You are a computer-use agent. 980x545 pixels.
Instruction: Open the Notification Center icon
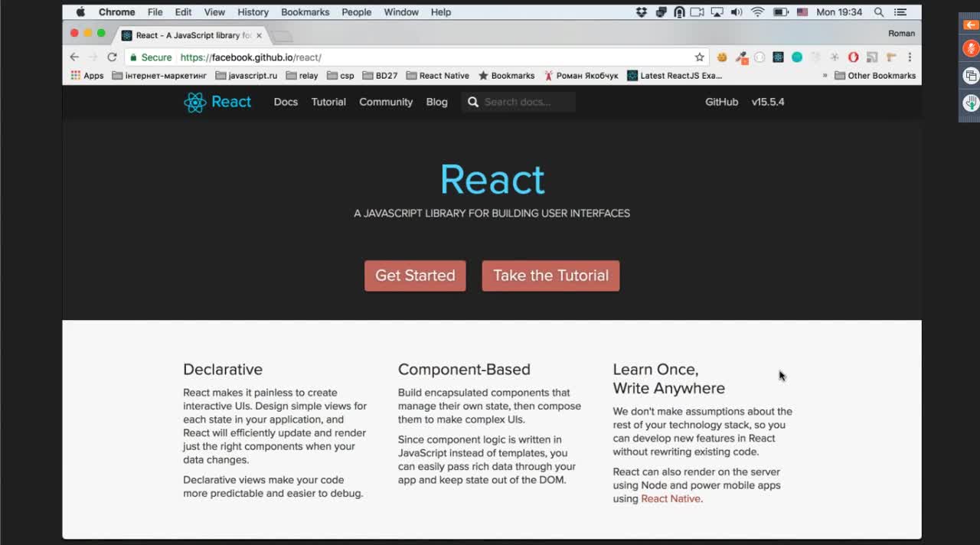pos(900,12)
